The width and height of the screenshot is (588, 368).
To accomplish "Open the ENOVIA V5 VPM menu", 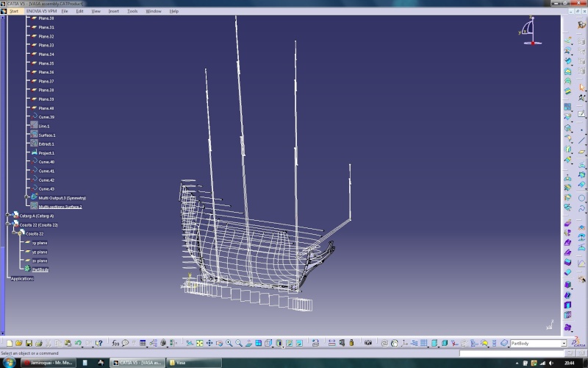I will tap(41, 11).
